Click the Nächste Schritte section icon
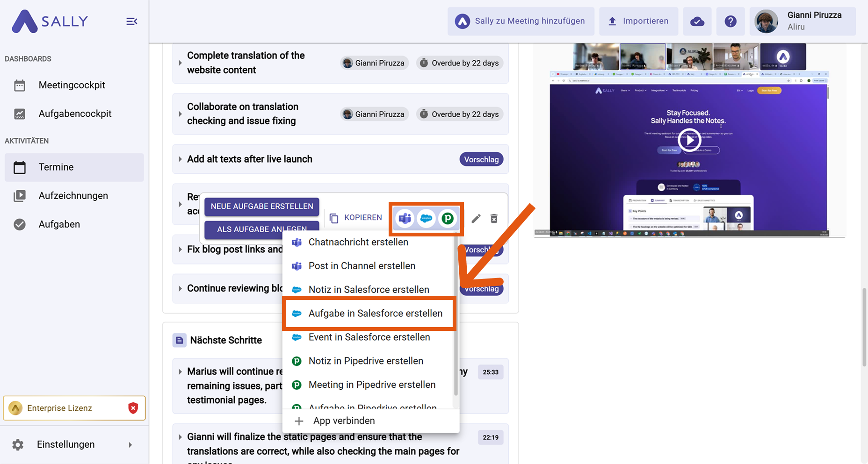The height and width of the screenshot is (464, 868). (x=180, y=341)
